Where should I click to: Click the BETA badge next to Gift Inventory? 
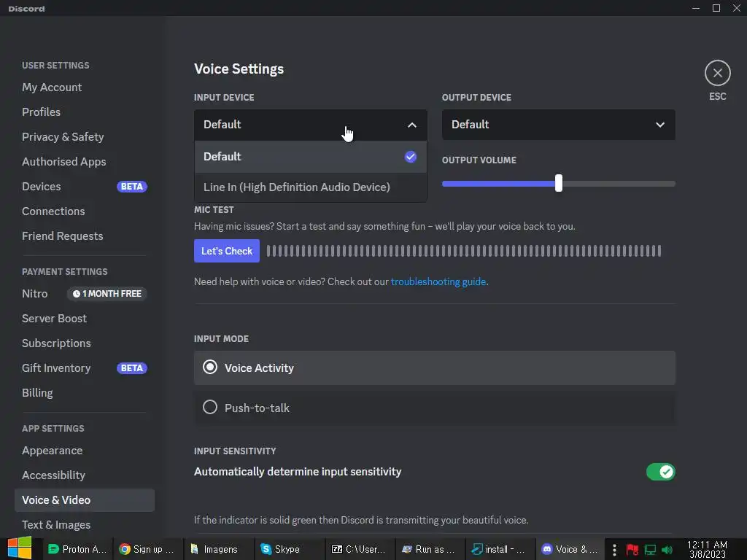click(x=132, y=368)
